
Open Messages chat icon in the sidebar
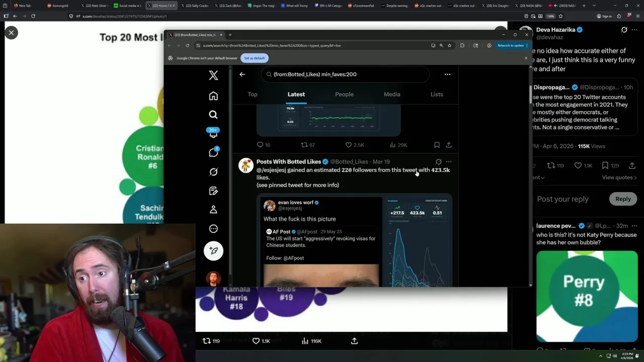pos(213,152)
